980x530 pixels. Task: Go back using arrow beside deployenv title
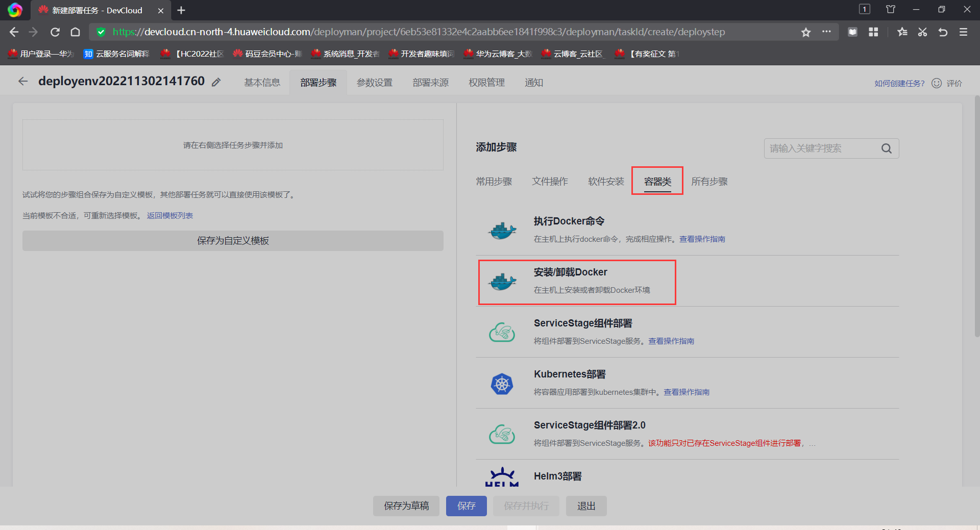[x=23, y=81]
